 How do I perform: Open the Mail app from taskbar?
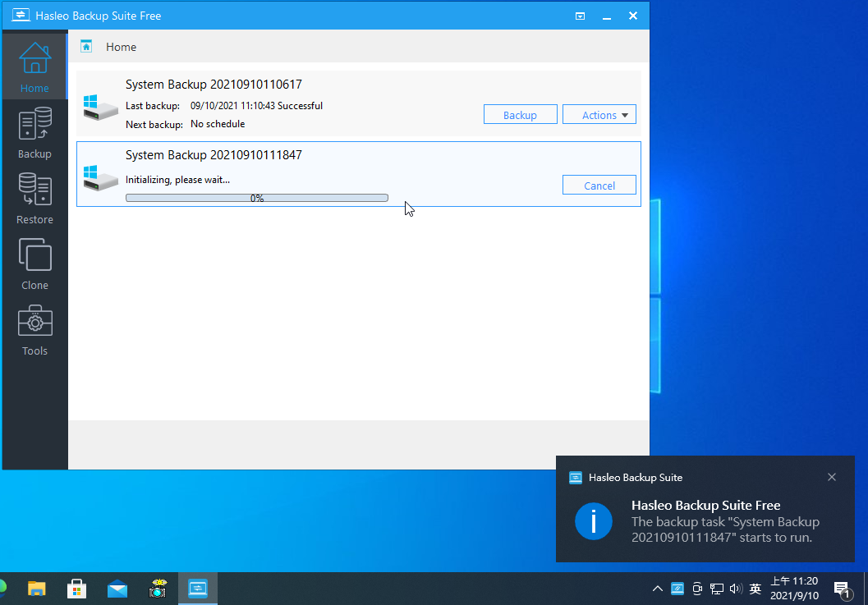click(117, 589)
